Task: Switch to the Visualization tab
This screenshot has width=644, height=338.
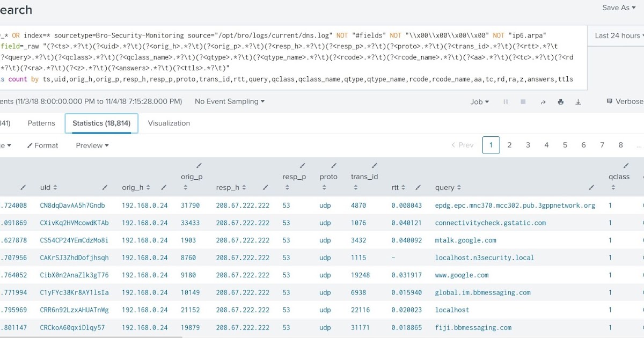Action: tap(169, 123)
